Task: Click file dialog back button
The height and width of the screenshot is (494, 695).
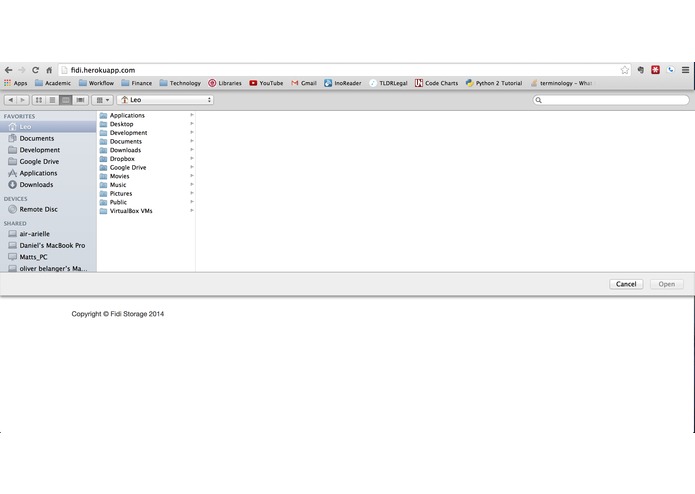Action: pos(11,100)
